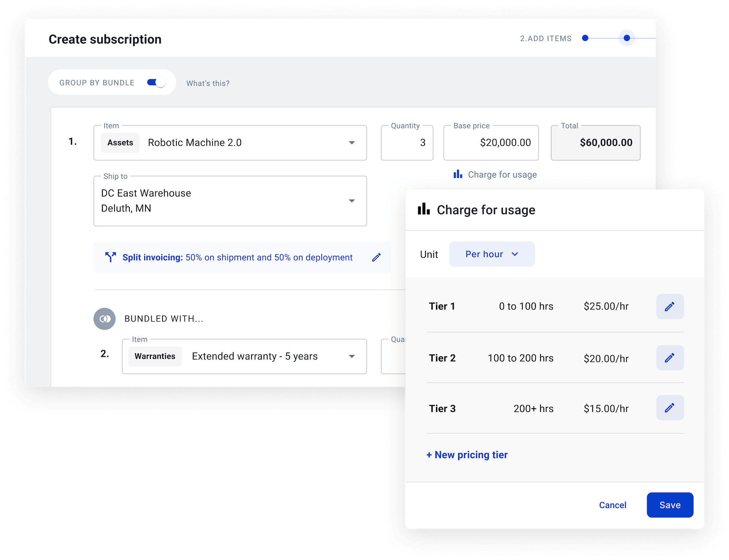This screenshot has height=560, width=729.
Task: Click the split invoicing arrows icon
Action: (110, 257)
